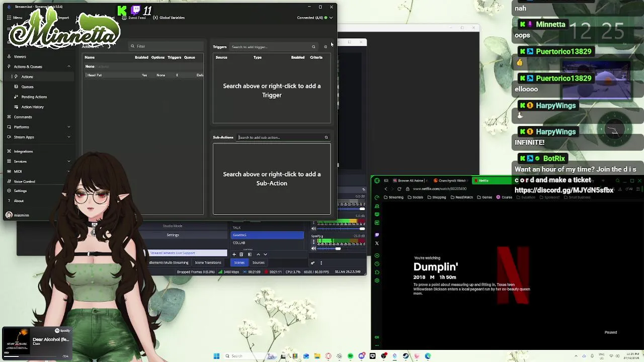Expand the MIDI section
The width and height of the screenshot is (644, 362).
69,171
